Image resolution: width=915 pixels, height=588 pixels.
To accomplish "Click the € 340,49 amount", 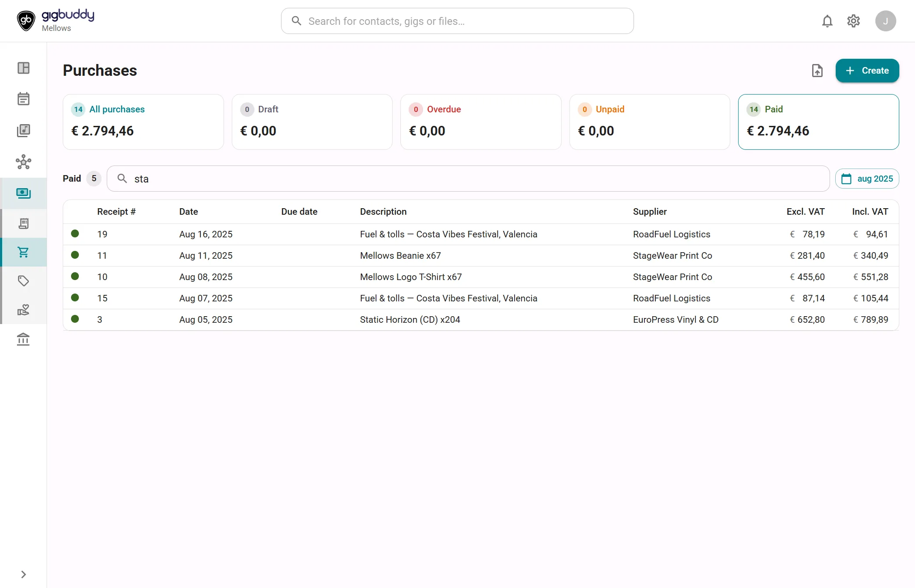I will pyautogui.click(x=871, y=256).
